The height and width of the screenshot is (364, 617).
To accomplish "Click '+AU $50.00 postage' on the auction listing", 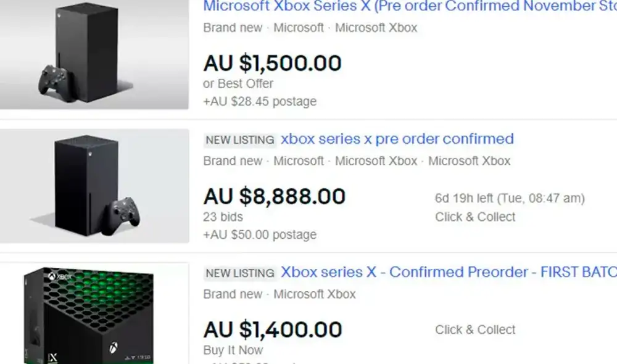I will pyautogui.click(x=259, y=234).
